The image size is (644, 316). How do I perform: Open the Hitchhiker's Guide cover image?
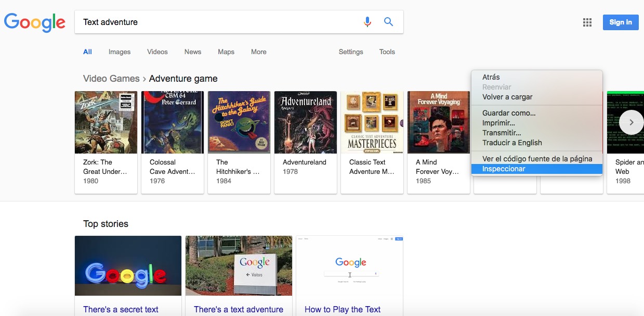click(239, 122)
